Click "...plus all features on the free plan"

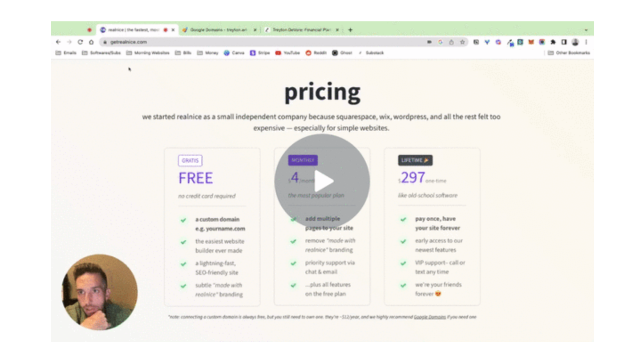(x=328, y=289)
